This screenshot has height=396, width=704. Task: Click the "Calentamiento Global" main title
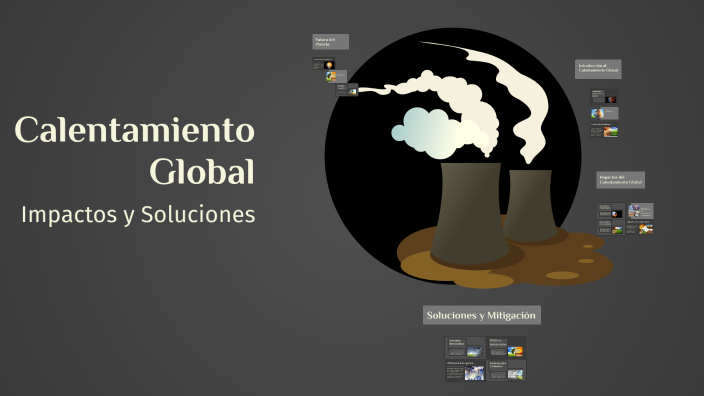(135, 150)
